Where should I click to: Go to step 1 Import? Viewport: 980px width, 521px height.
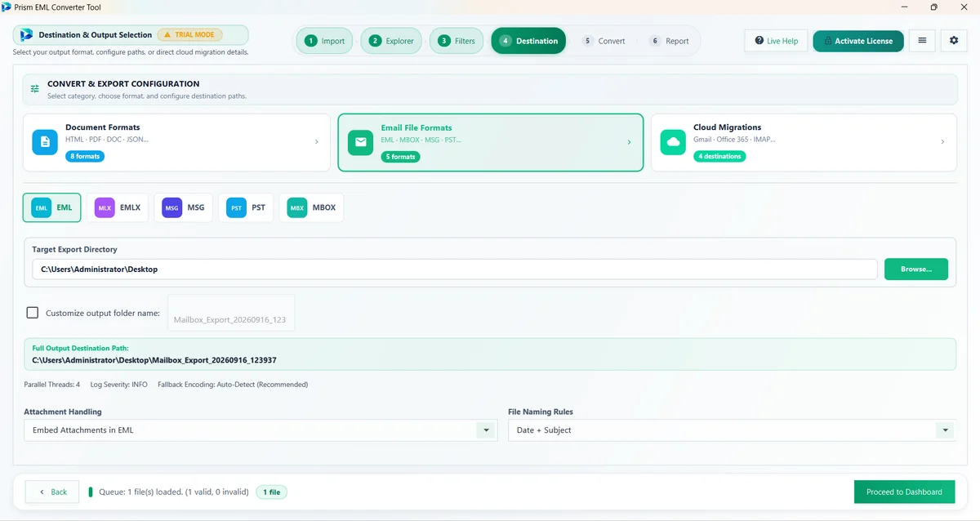325,41
